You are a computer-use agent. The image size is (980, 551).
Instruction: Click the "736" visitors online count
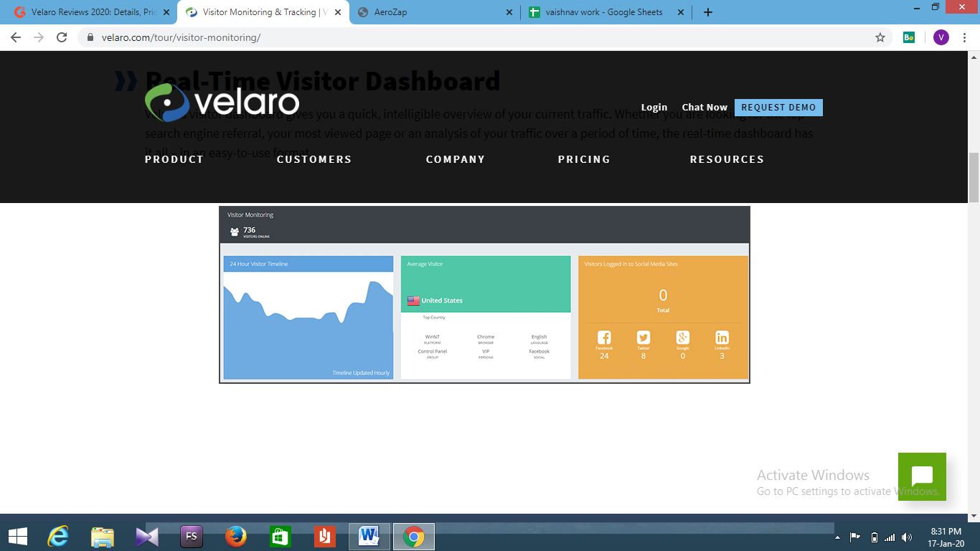pos(249,230)
